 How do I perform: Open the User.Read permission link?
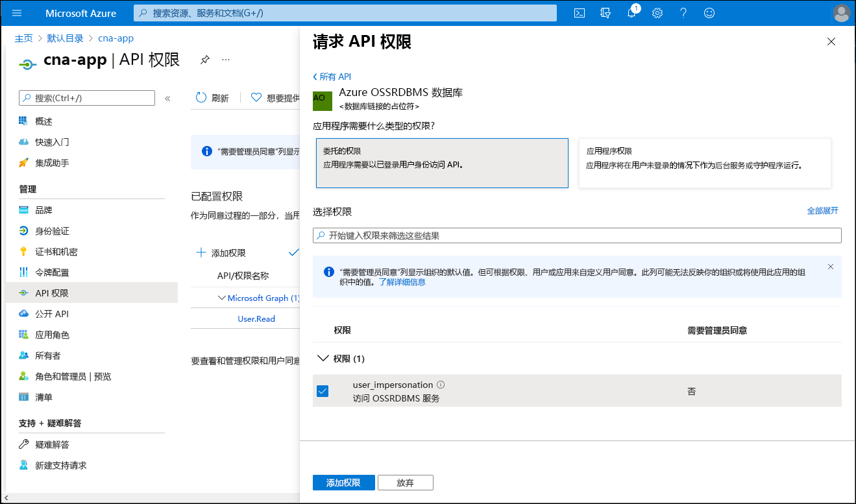[x=256, y=319]
